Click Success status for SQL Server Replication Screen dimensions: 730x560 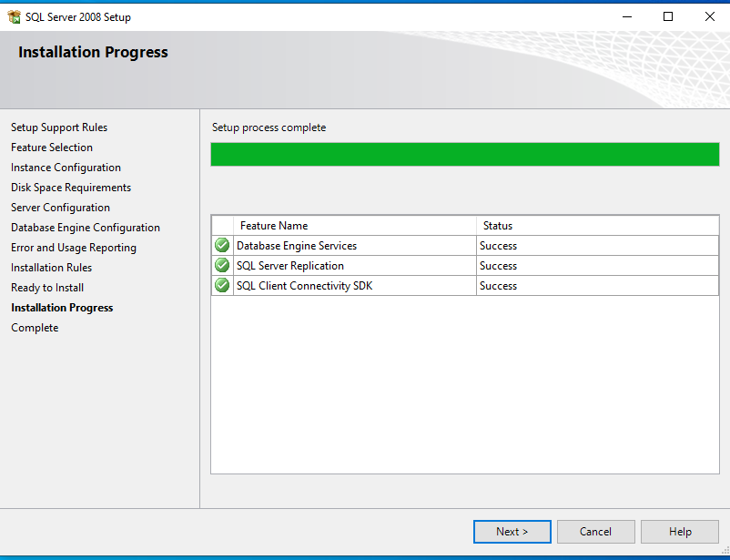498,266
